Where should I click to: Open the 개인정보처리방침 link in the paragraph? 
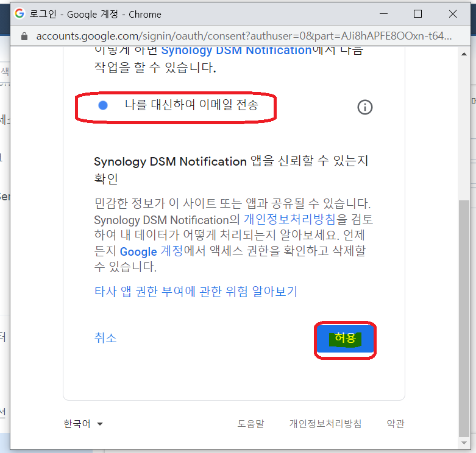[290, 219]
